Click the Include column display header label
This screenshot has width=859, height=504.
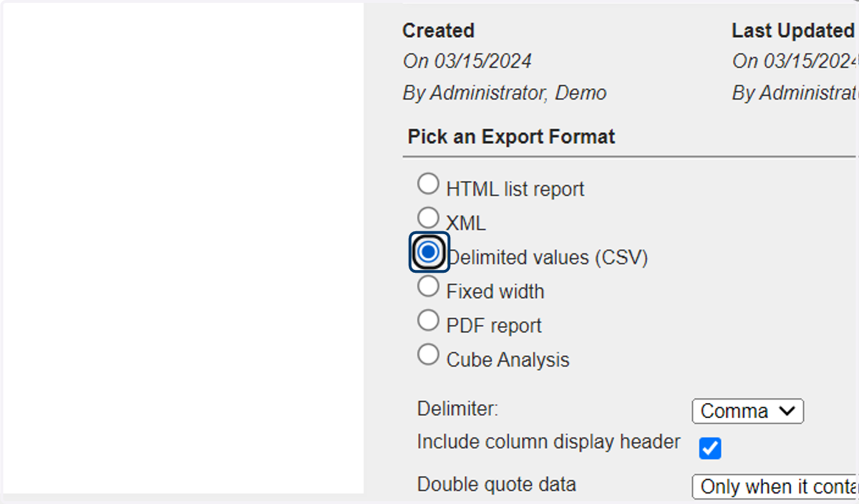[549, 442]
